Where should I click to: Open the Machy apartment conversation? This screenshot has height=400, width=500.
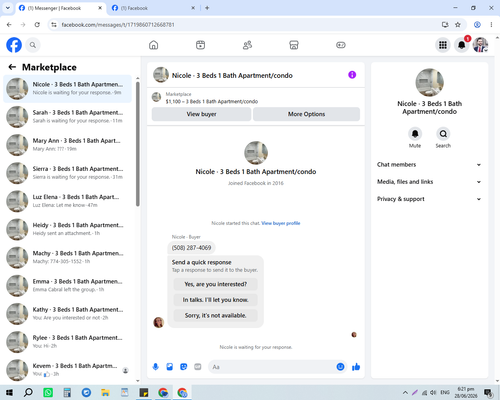(67, 257)
